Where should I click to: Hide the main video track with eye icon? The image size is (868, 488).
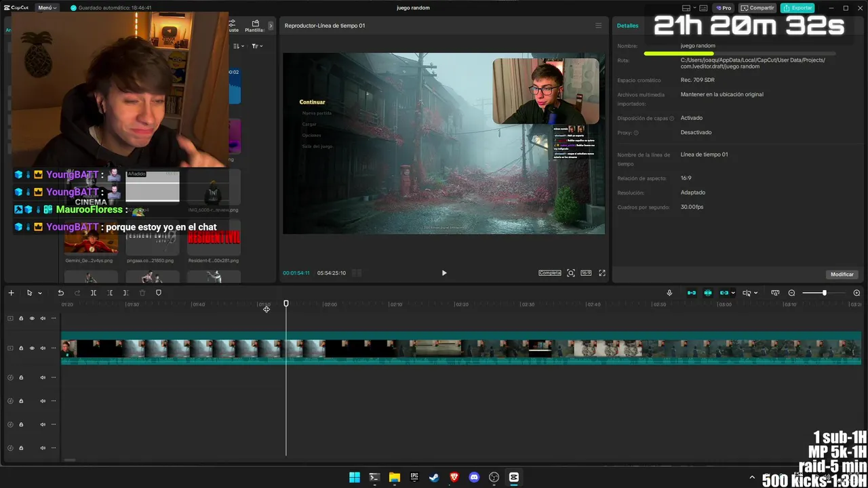(32, 348)
